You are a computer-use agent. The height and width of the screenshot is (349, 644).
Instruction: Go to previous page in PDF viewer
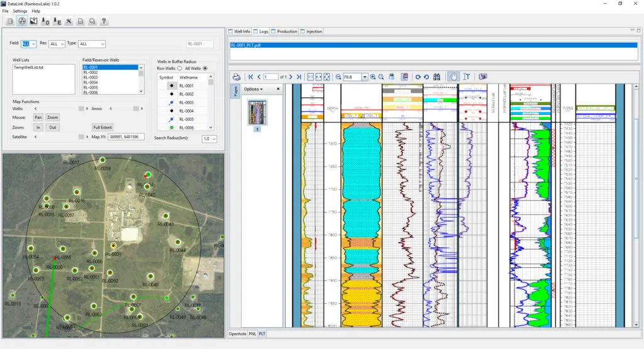pos(258,77)
